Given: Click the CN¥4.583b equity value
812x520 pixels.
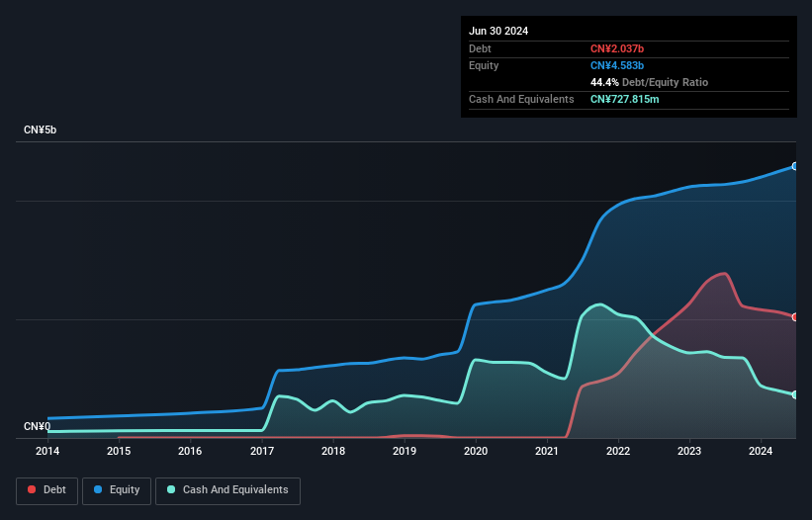Looking at the screenshot, I should 617,65.
